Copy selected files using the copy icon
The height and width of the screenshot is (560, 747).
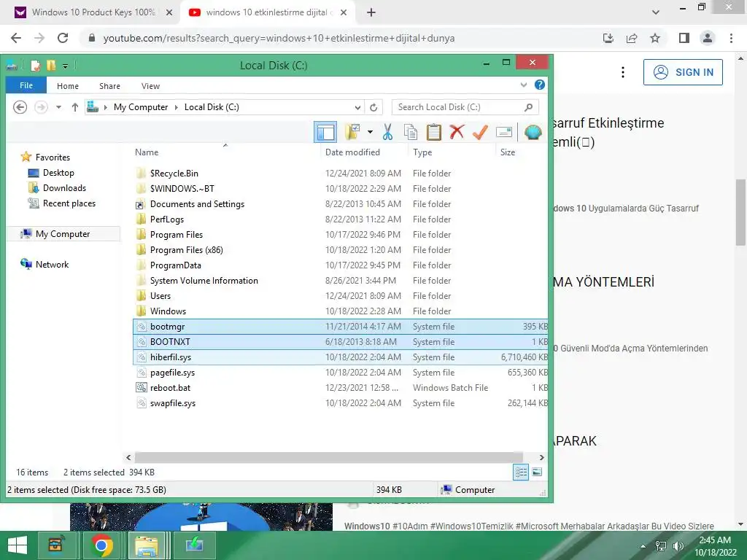tap(410, 132)
